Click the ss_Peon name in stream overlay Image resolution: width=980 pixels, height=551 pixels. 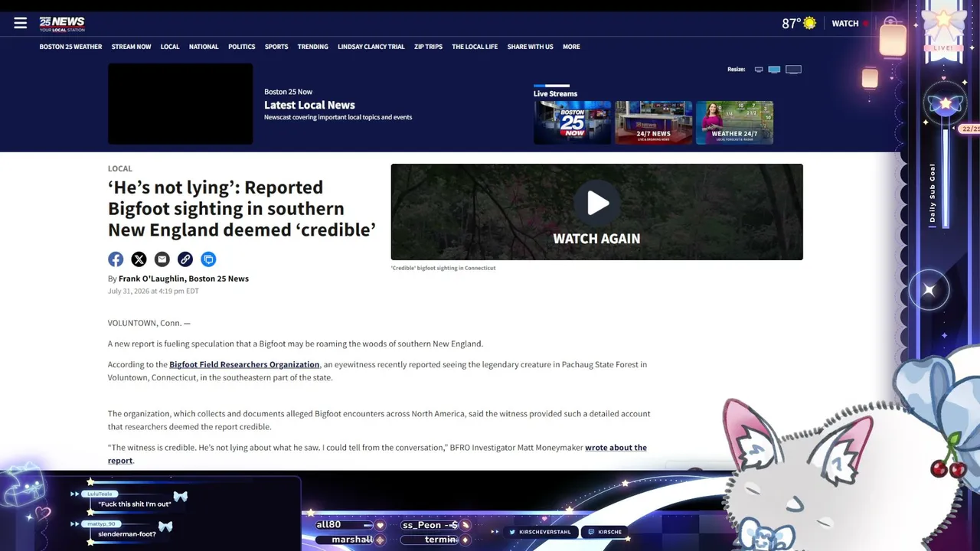coord(421,525)
